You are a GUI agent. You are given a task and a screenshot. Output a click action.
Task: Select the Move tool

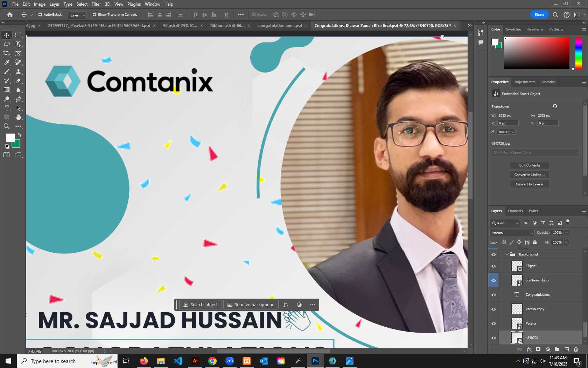click(x=7, y=35)
